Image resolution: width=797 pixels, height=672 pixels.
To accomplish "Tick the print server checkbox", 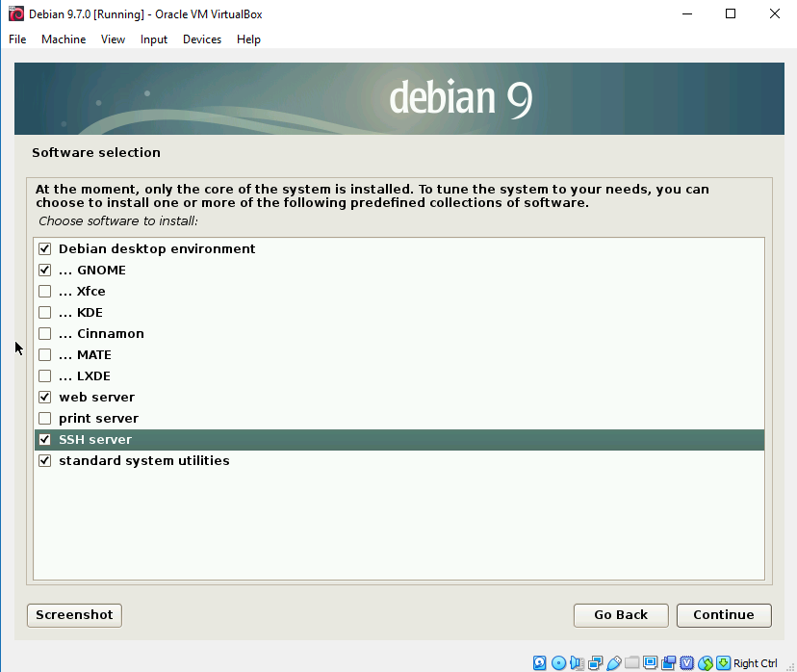I will tap(44, 419).
